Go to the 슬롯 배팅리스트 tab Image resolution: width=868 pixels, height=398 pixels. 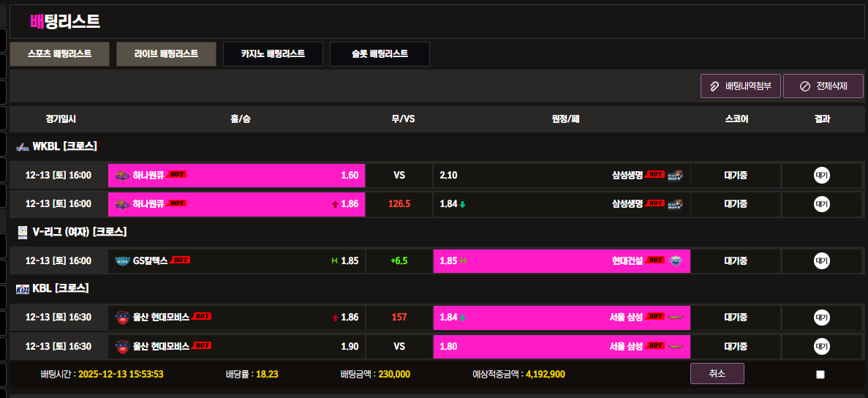[x=380, y=54]
